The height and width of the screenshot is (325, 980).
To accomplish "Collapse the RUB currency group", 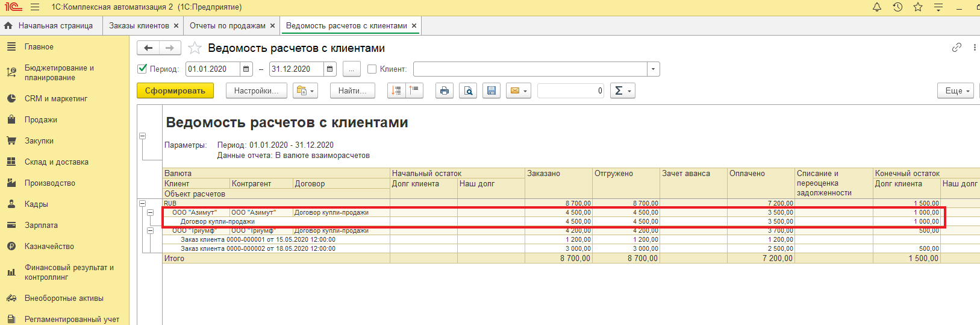I will [143, 203].
